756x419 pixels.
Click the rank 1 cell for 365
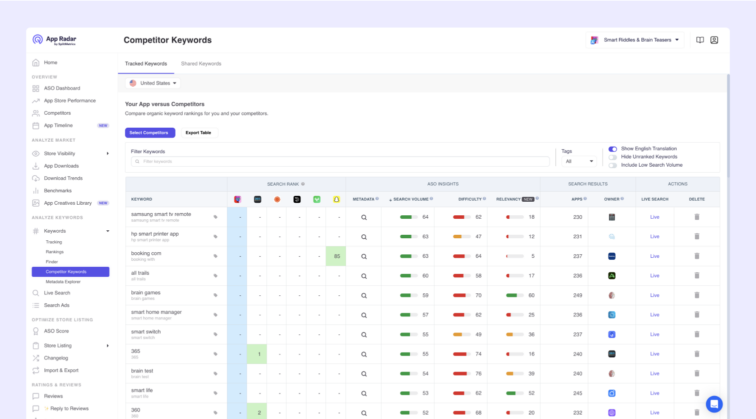point(257,354)
